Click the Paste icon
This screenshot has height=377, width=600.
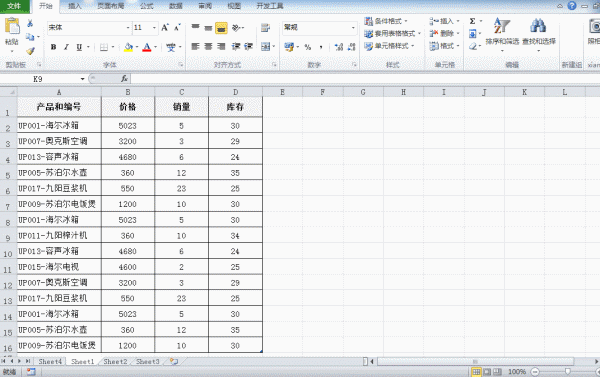tap(12, 27)
